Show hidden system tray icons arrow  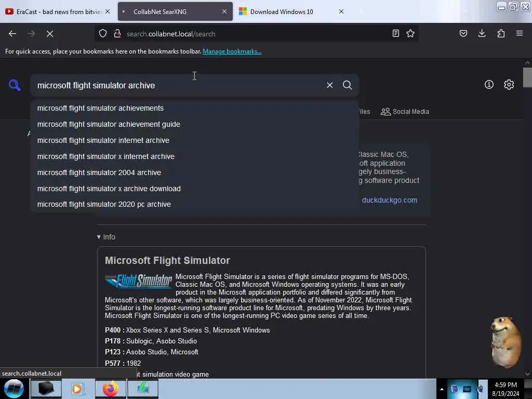[x=442, y=389]
